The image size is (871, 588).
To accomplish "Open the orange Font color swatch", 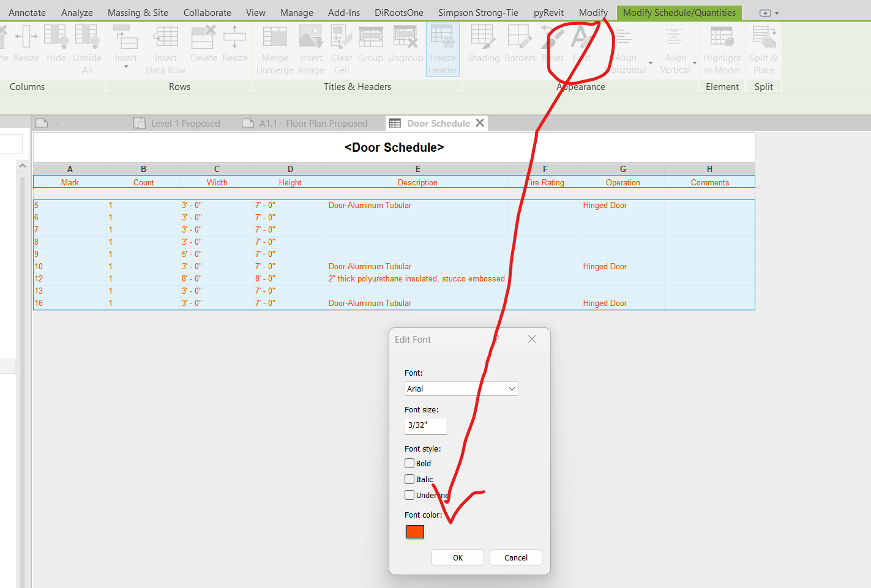I will [x=415, y=532].
